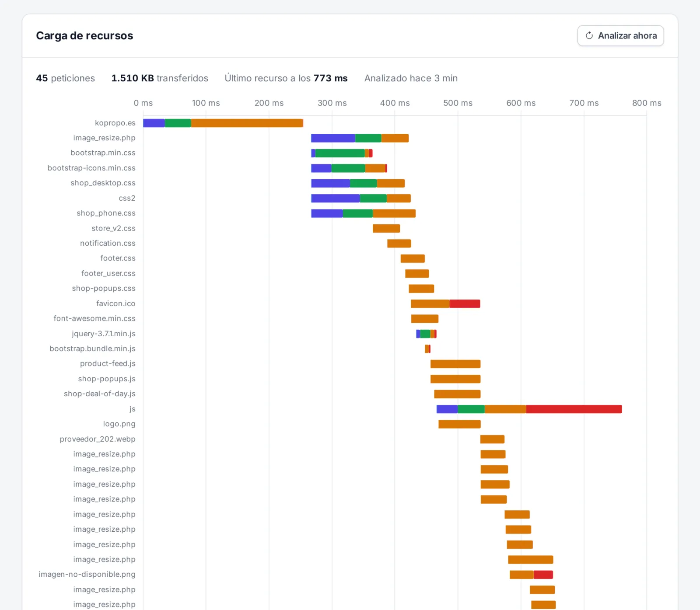Click the green segment of bootstrap.min.css bar

pos(340,153)
